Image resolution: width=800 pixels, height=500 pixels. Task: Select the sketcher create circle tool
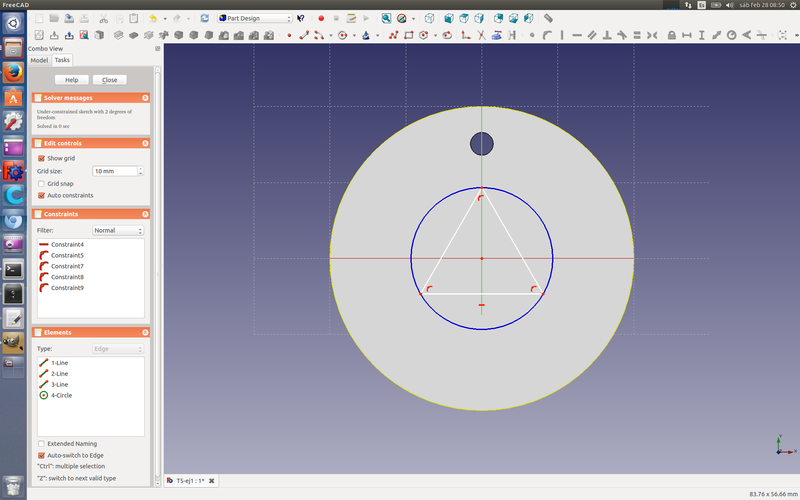coord(342,35)
